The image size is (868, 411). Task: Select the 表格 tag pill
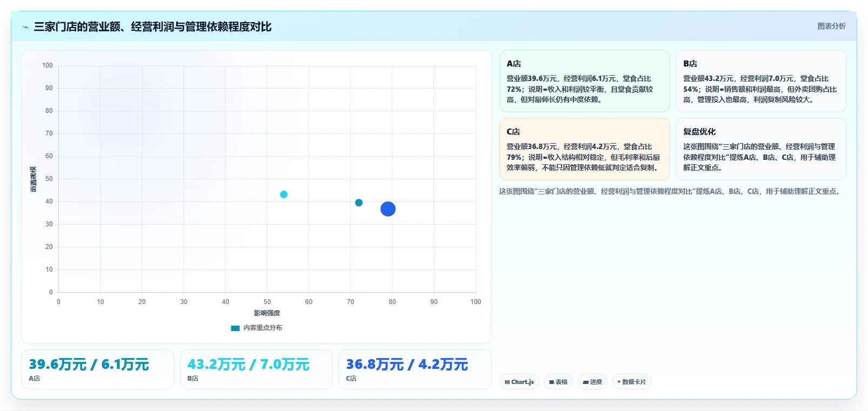(x=558, y=382)
